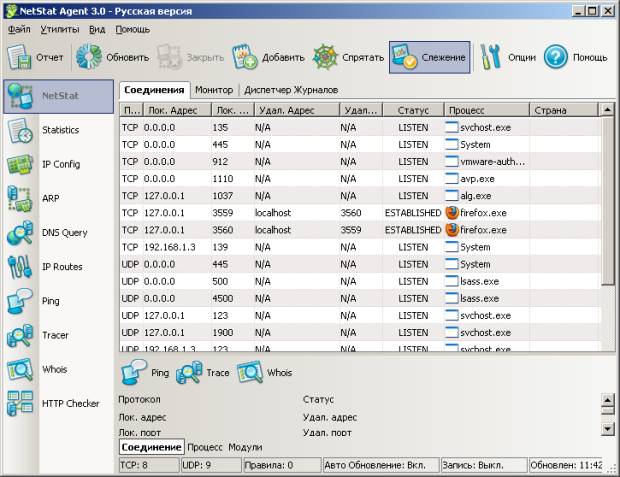Select the lsass.exe port 4500 row
The width and height of the screenshot is (620, 477).
tap(360, 298)
